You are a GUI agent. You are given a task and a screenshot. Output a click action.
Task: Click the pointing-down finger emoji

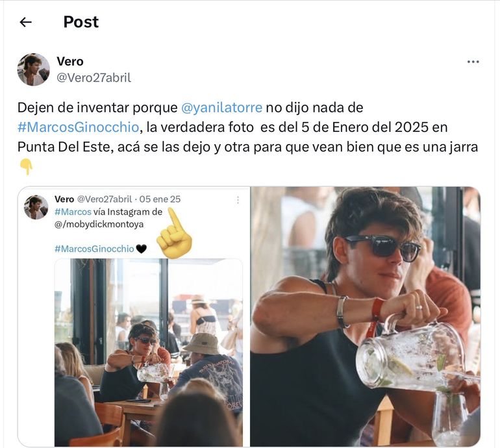point(26,167)
